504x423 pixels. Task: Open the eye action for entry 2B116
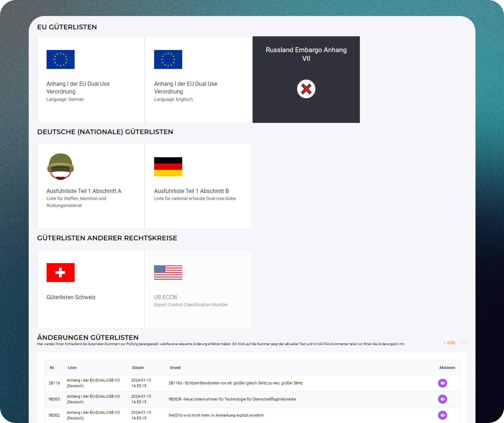pyautogui.click(x=442, y=383)
